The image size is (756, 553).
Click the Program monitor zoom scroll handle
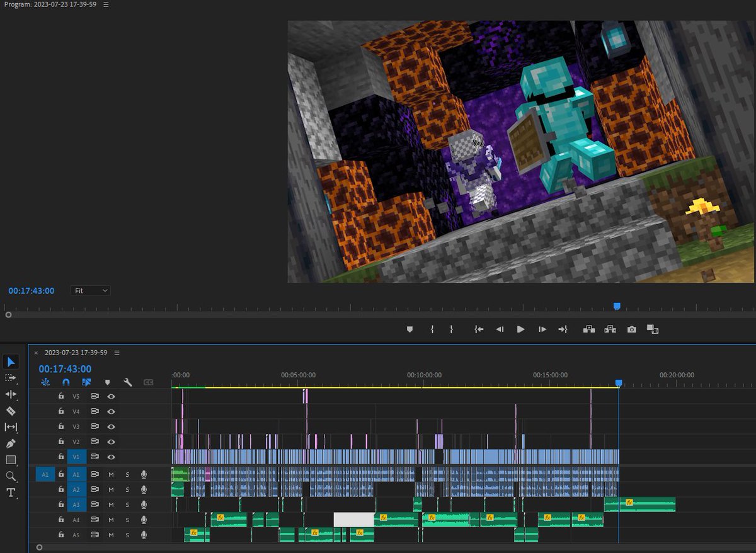click(x=8, y=314)
